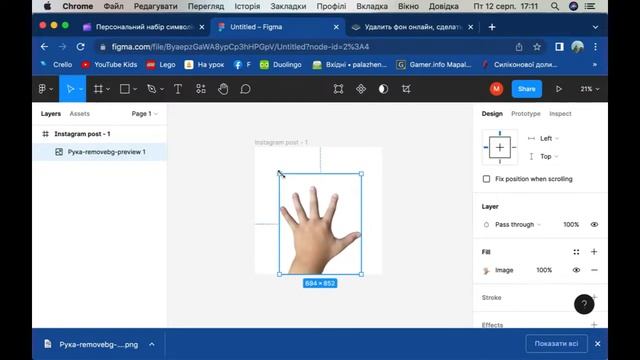This screenshot has width=640, height=360.
Task: Select the Text tool
Action: coord(178,89)
